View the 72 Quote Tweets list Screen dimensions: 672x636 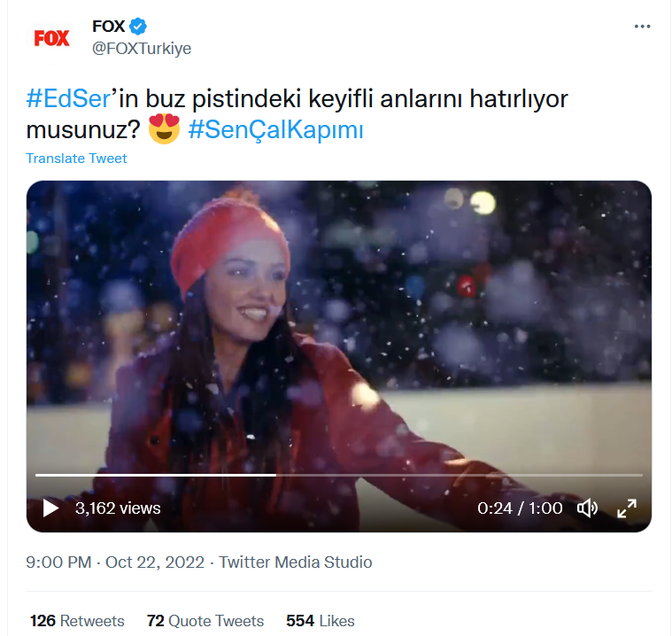[205, 621]
